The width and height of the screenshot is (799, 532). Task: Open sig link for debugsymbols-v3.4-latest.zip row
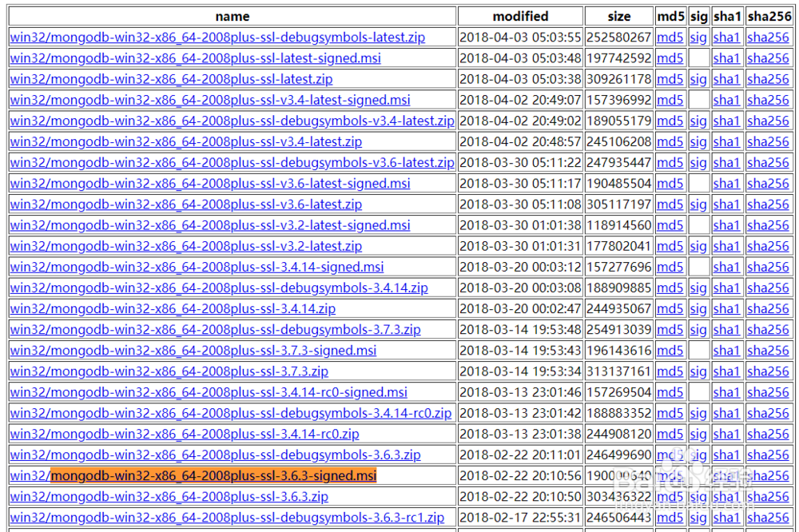(698, 121)
